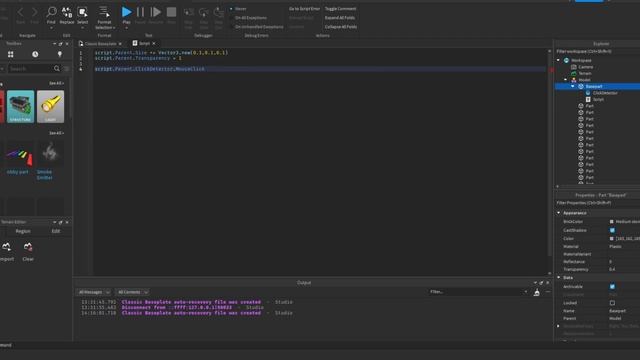Click the first See All link
The width and height of the screenshot is (640, 360).
(x=56, y=83)
